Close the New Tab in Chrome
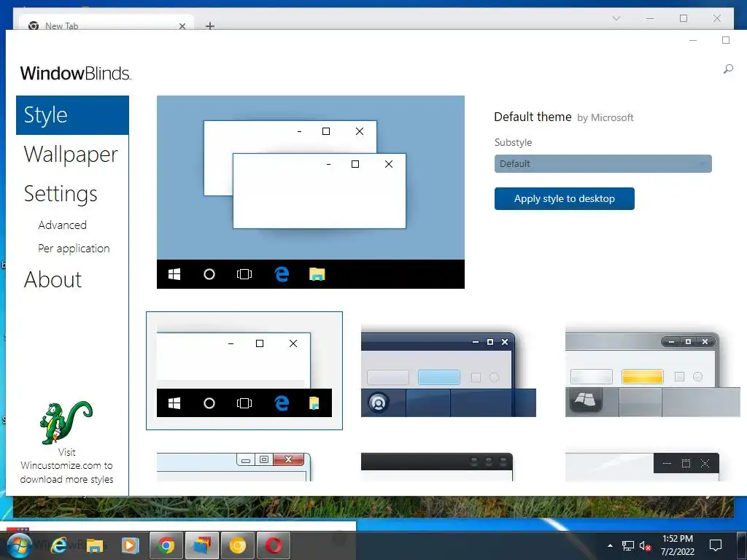 [182, 26]
